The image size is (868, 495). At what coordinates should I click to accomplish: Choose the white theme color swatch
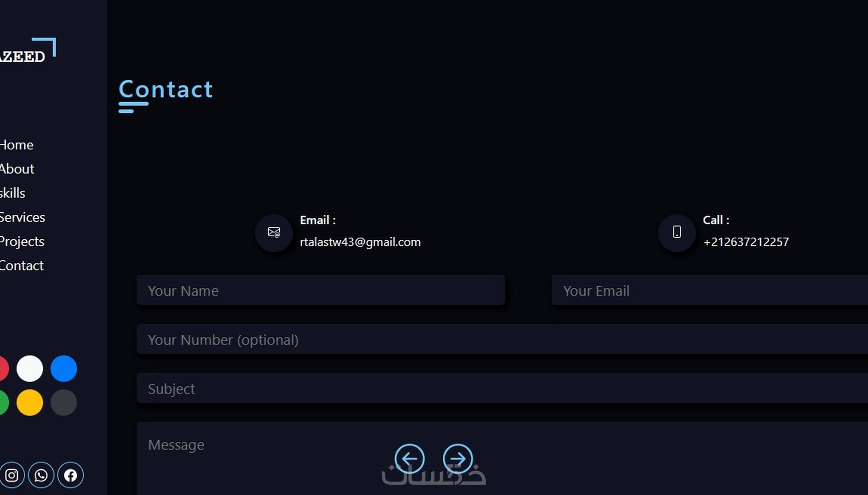click(x=30, y=368)
